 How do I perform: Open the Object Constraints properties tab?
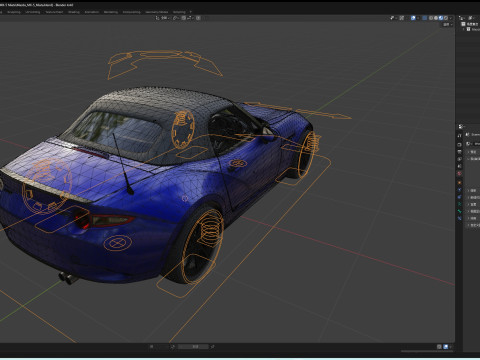459,197
